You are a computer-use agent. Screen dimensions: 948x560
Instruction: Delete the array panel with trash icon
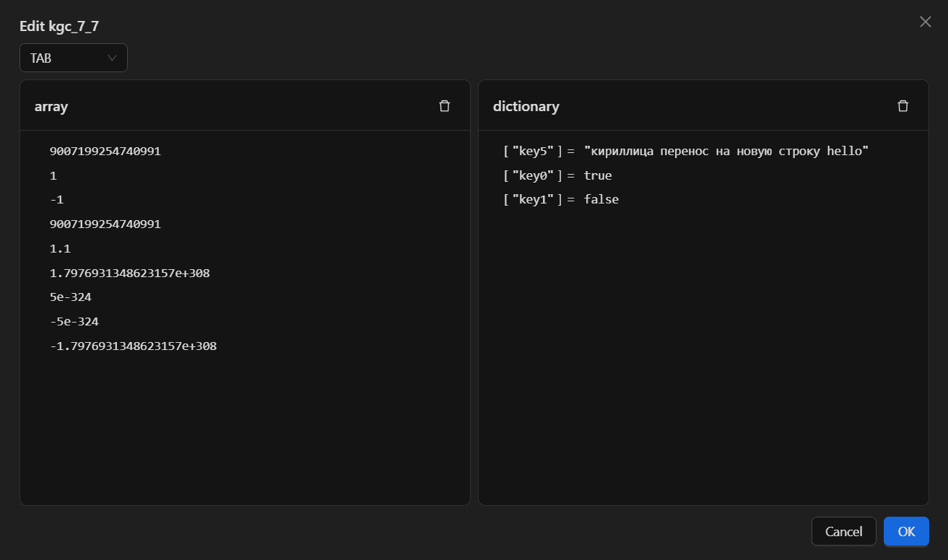point(444,106)
